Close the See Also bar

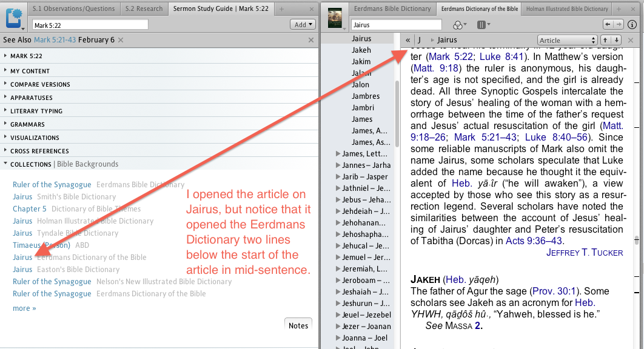click(x=311, y=40)
